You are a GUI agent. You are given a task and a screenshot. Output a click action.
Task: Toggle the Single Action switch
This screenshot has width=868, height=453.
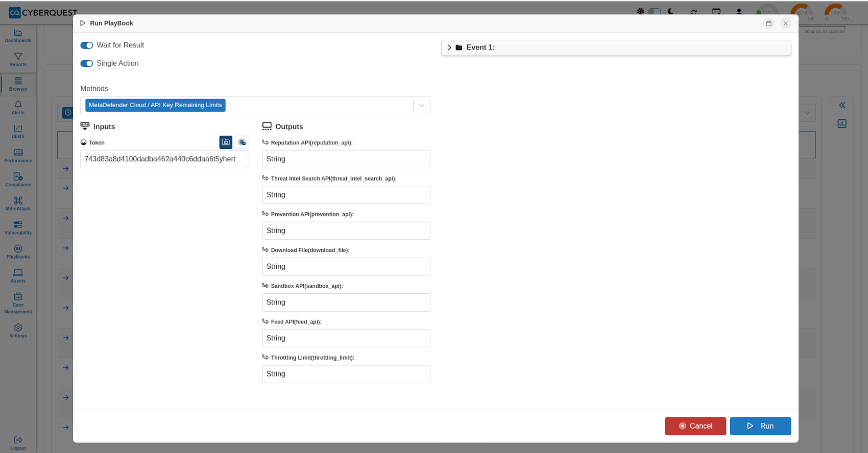tap(87, 63)
